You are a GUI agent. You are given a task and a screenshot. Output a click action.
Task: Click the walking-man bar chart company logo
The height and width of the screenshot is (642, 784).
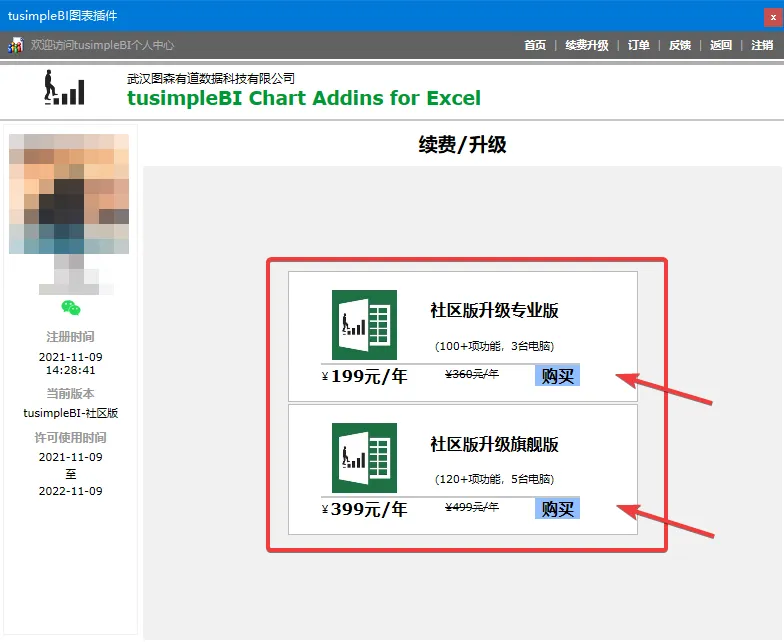(64, 88)
